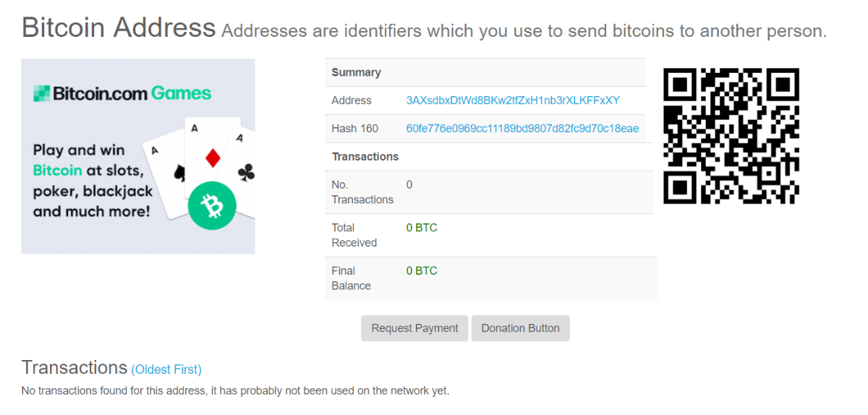This screenshot has width=868, height=415.
Task: Open the 3AXsdbxDtWd8BKw2tfZxH1nb3rXLKFFxXY address link
Action: [513, 100]
